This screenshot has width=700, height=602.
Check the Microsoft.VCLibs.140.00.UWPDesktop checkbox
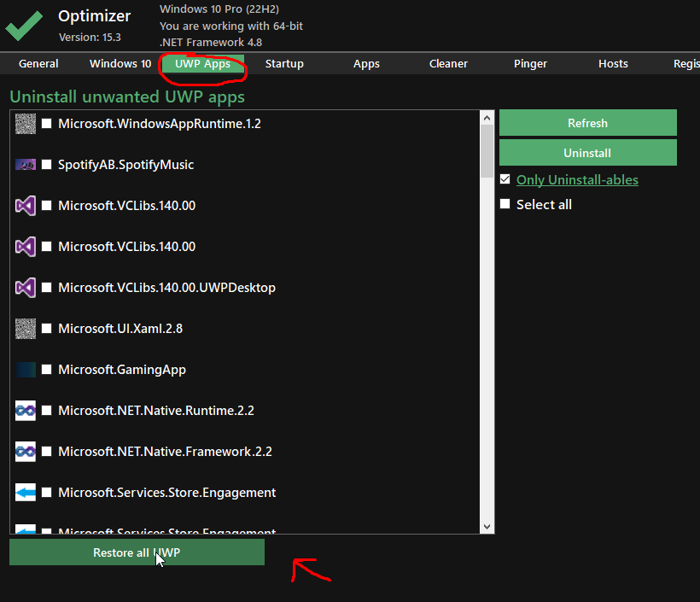pyautogui.click(x=46, y=288)
